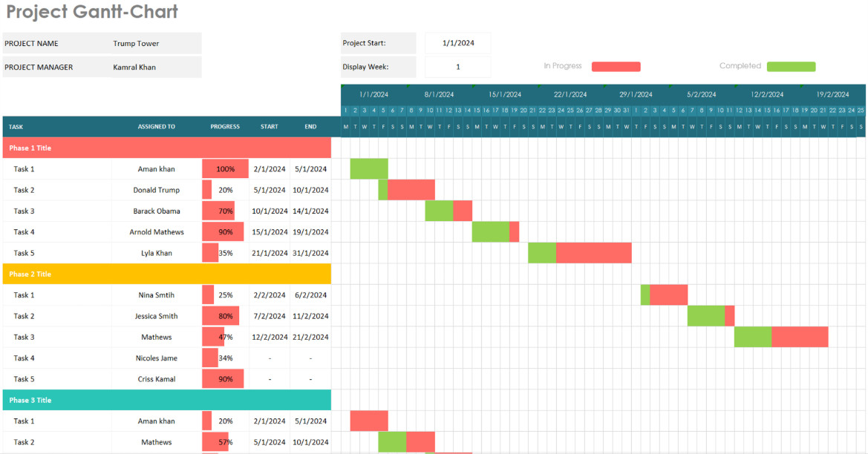Select the 100% progress bar for Aman khan
The width and height of the screenshot is (868, 454).
pos(225,168)
